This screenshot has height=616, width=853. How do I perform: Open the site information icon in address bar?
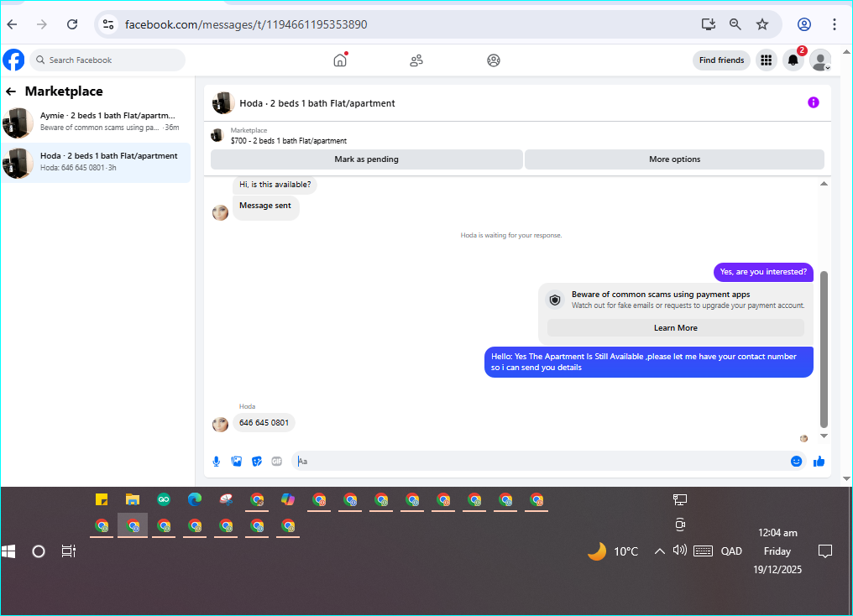tap(108, 24)
